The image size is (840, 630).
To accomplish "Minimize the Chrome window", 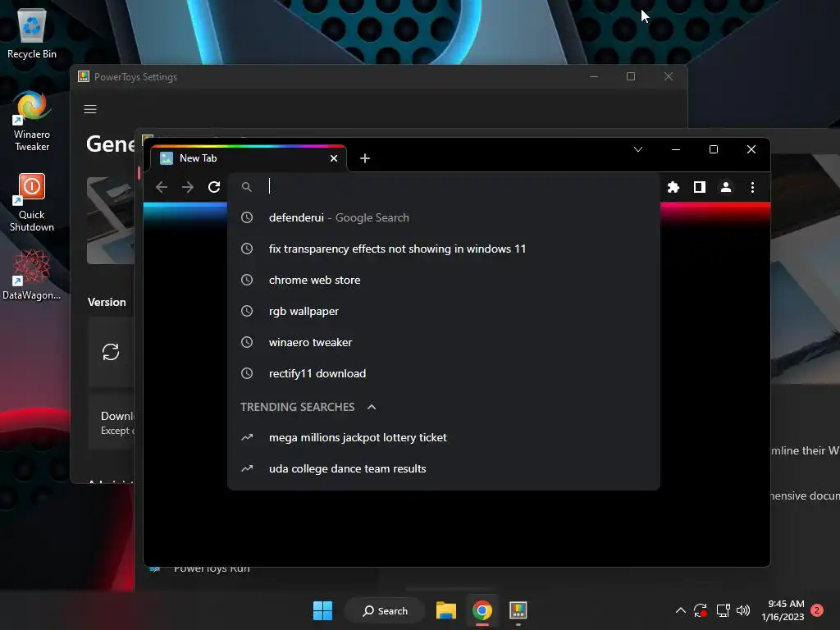I will [676, 149].
